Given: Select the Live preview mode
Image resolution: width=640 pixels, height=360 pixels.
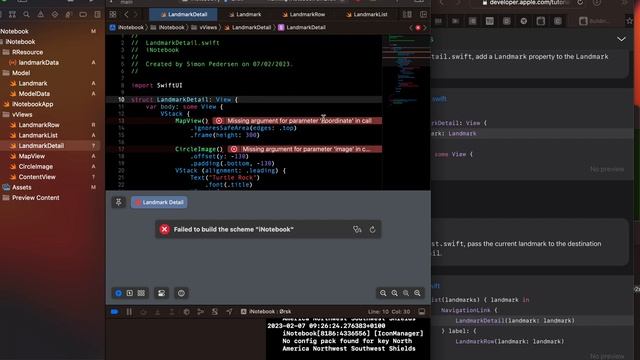Looking at the screenshot, I should pyautogui.click(x=118, y=293).
